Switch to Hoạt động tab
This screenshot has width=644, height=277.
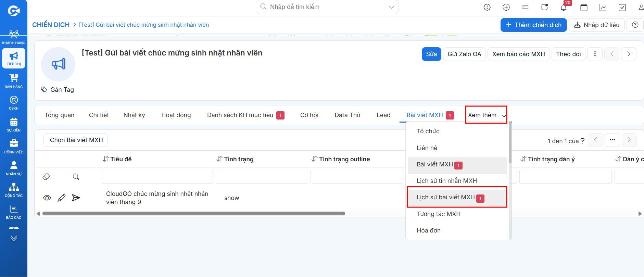(176, 115)
